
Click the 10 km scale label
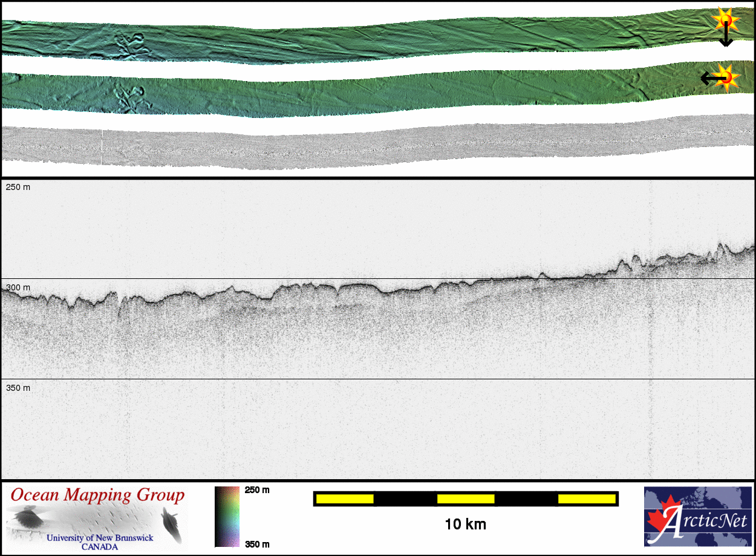[x=465, y=524]
